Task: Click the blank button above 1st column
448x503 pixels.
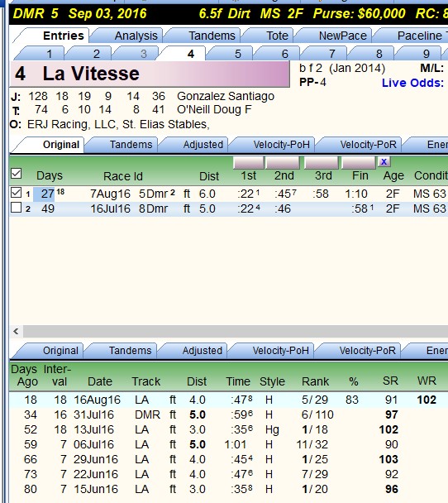Action: pos(249,163)
